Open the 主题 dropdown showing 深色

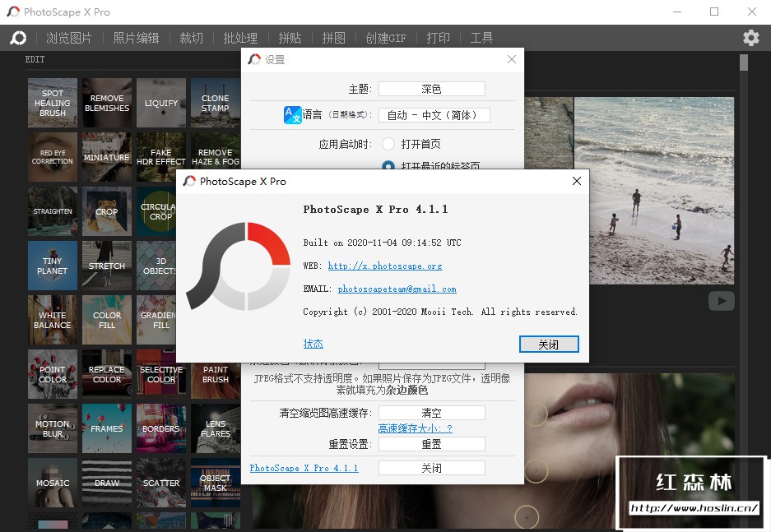(432, 89)
